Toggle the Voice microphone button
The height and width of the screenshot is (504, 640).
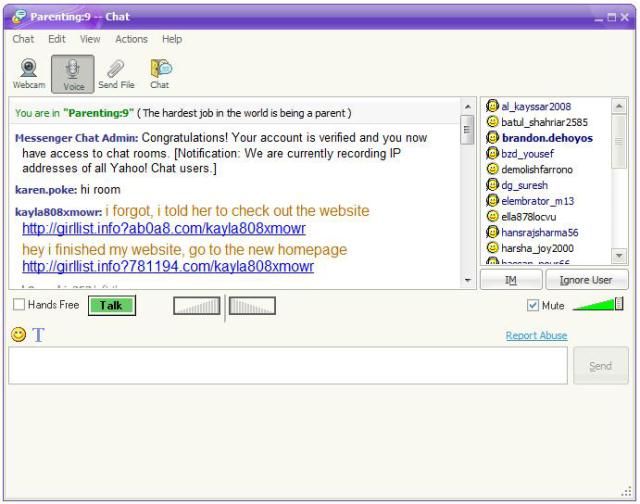tap(73, 74)
